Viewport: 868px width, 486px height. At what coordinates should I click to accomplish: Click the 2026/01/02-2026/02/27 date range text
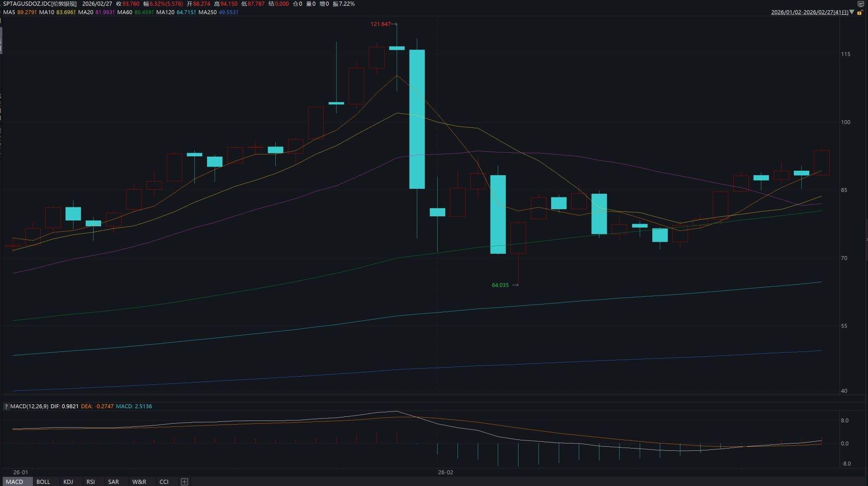[x=809, y=13]
